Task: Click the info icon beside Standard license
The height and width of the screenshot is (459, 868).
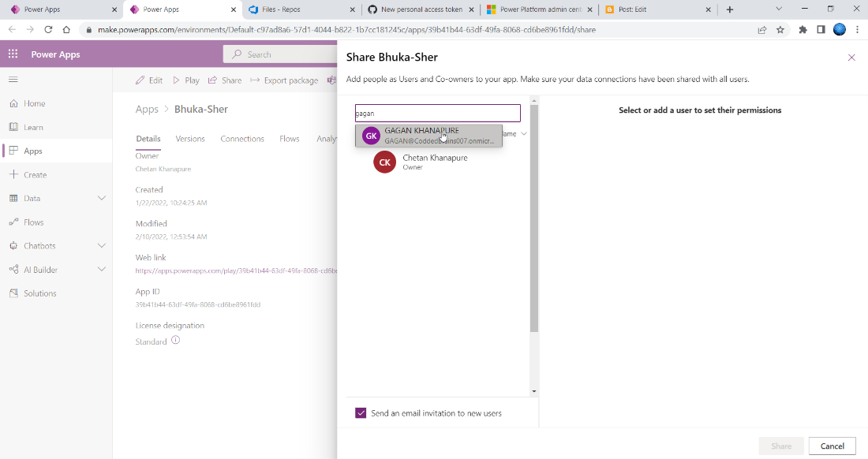Action: pyautogui.click(x=175, y=340)
